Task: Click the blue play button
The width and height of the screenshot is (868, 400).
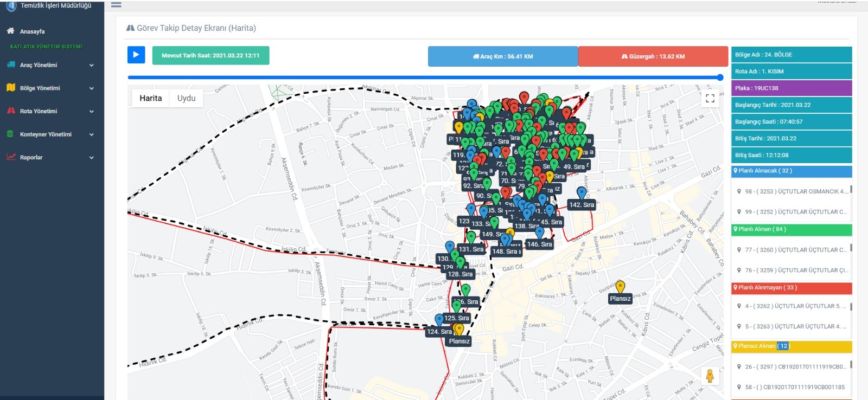Action: 136,55
